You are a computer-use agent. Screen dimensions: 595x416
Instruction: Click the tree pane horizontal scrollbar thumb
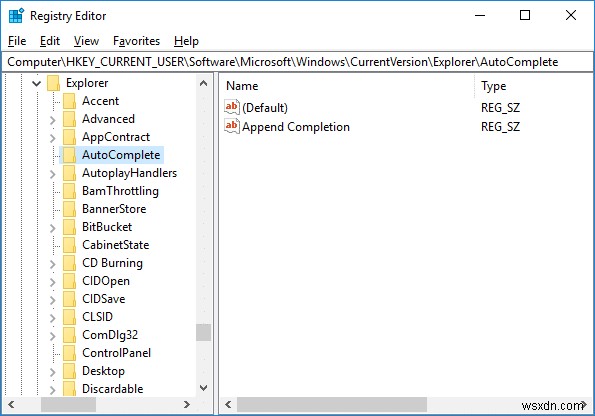68,405
